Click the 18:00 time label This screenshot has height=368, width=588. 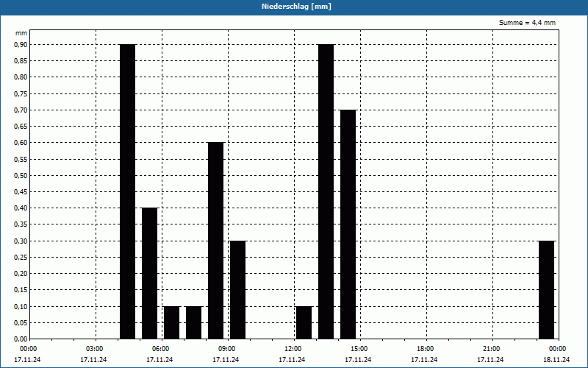(x=426, y=349)
